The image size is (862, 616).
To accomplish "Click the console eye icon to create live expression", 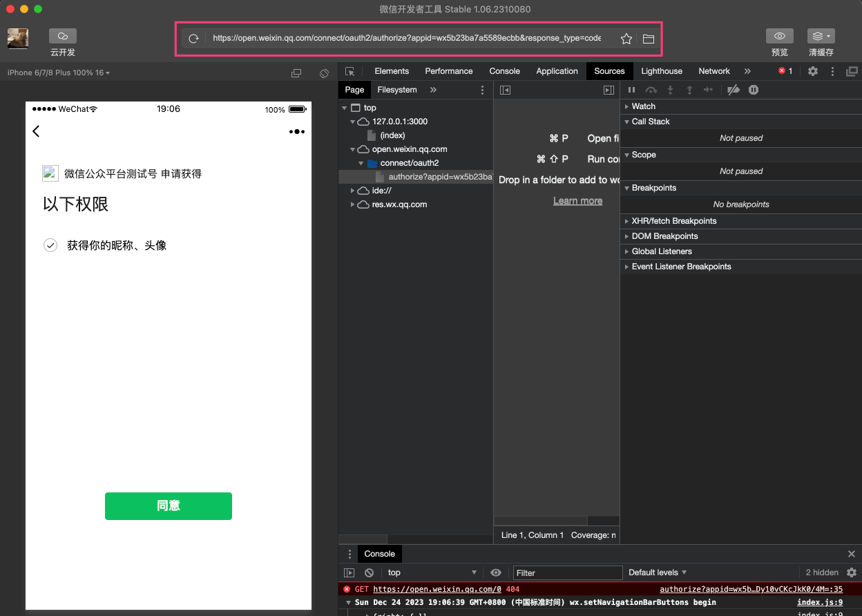I will pos(496,572).
